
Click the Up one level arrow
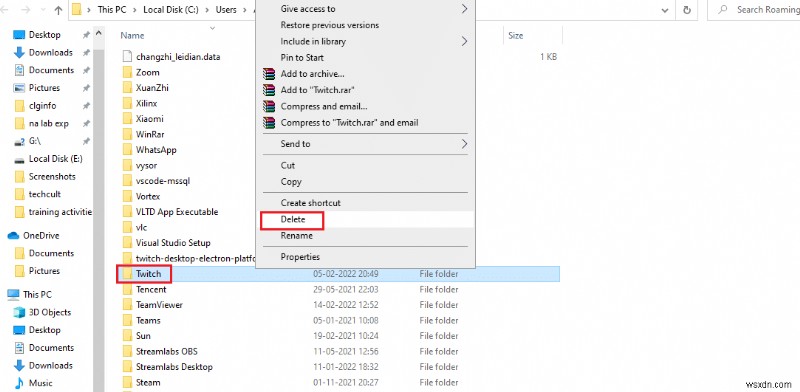(58, 10)
